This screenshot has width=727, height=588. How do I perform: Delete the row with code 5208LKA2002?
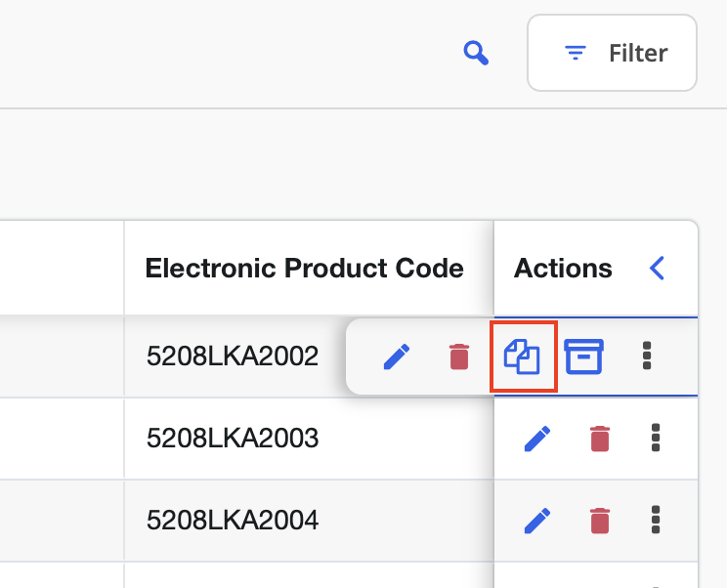tap(459, 357)
